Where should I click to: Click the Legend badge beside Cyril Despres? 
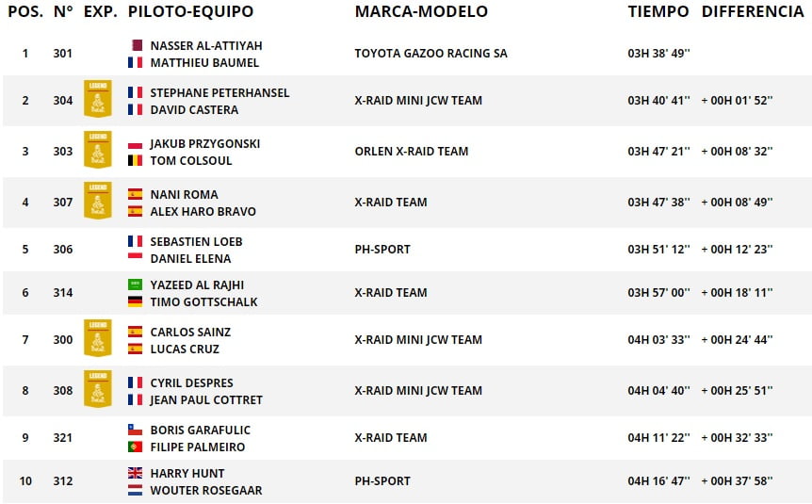click(x=98, y=388)
